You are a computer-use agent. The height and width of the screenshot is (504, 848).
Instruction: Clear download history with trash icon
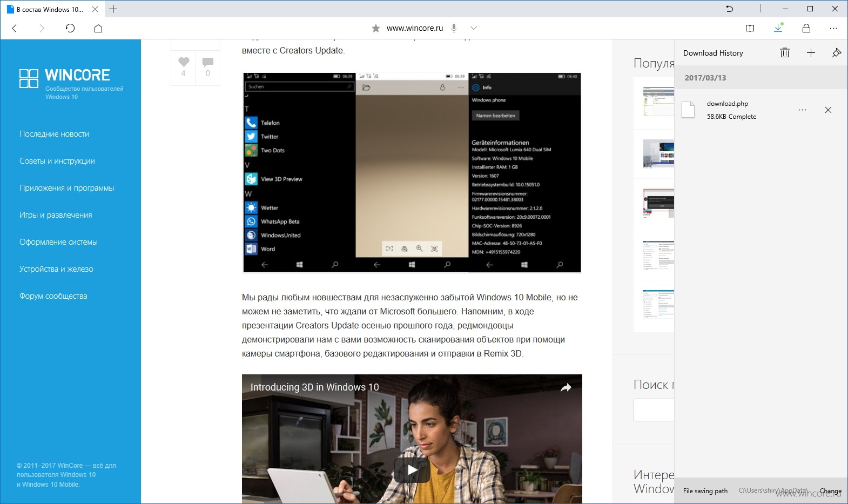click(785, 52)
